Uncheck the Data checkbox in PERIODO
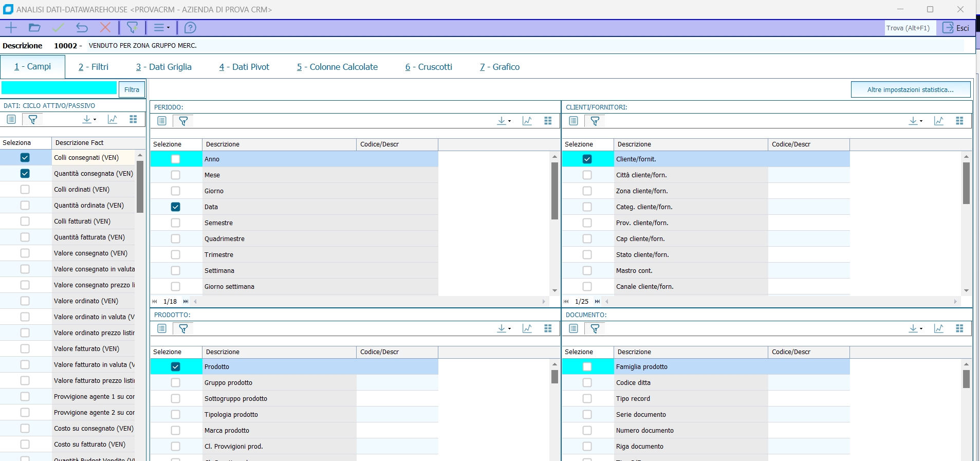980x461 pixels. pyautogui.click(x=176, y=207)
